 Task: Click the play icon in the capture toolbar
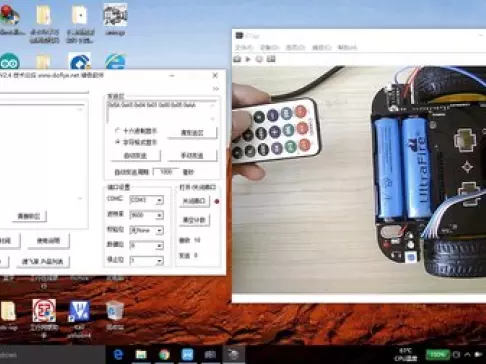pyautogui.click(x=248, y=59)
